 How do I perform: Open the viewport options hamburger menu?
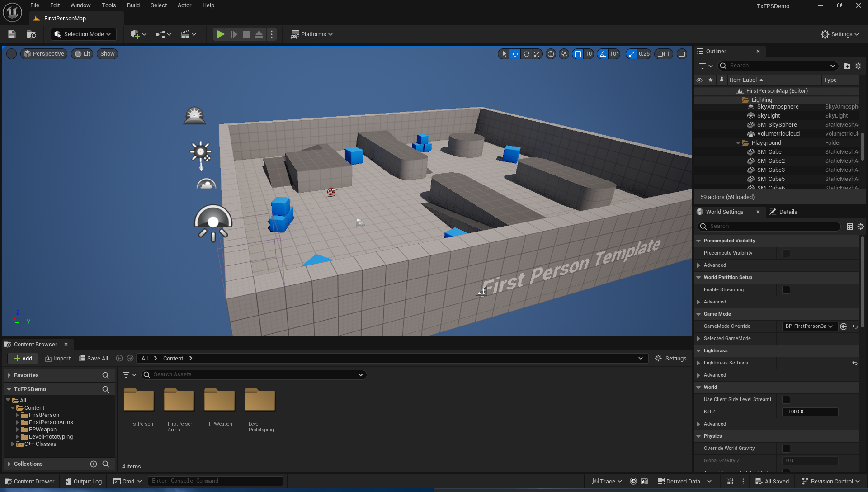tap(12, 54)
